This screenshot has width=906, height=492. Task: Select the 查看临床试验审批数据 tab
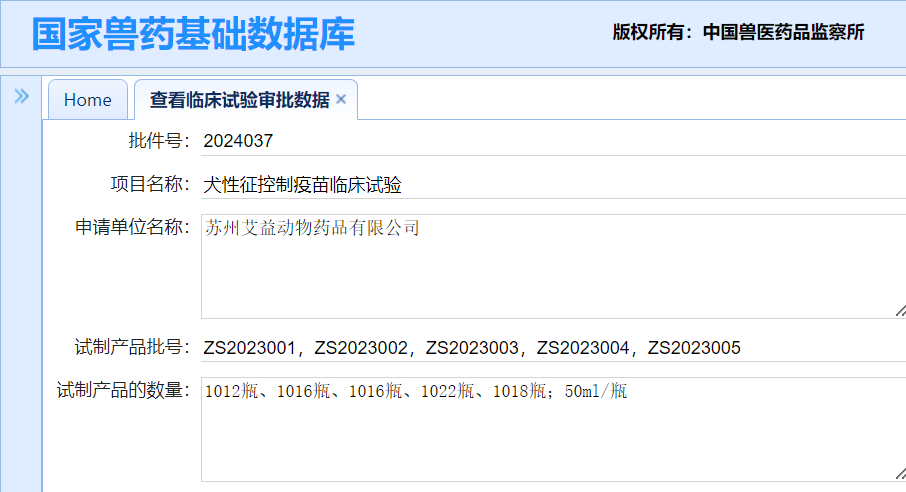(x=239, y=100)
